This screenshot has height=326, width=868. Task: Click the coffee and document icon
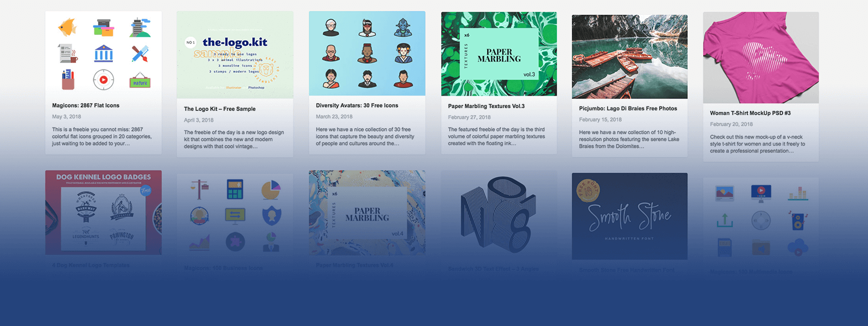click(x=68, y=54)
